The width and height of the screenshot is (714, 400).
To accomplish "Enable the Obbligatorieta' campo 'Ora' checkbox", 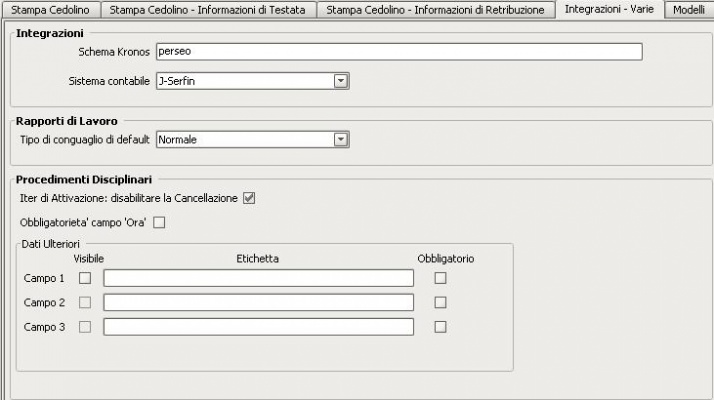I will coord(158,222).
